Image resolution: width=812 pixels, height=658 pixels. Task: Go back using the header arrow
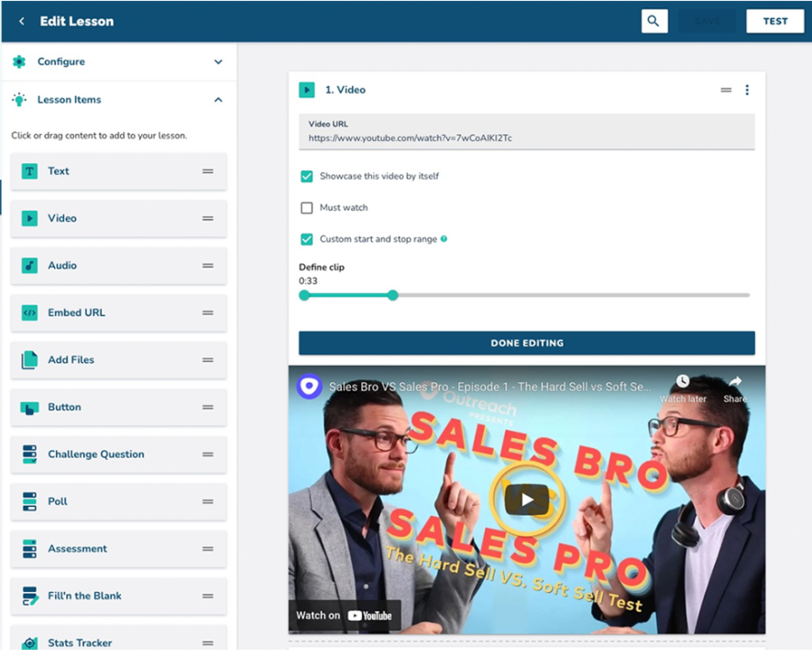(21, 21)
